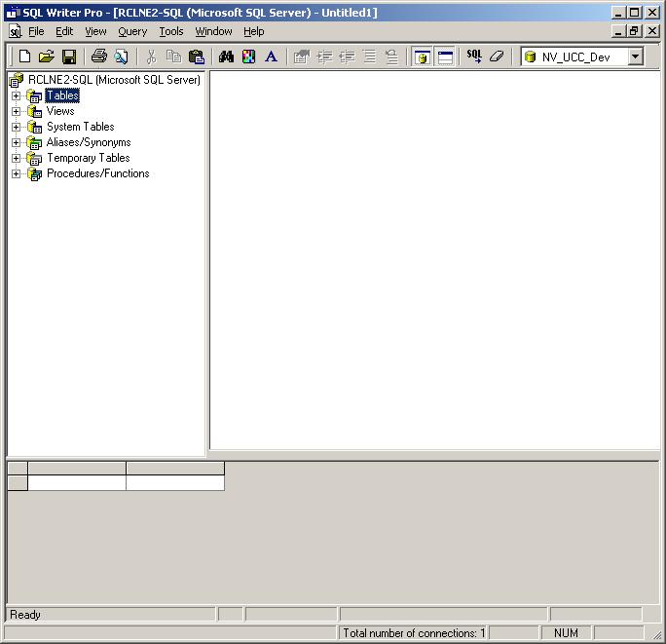Run the query with the SQL execute icon
The height and width of the screenshot is (644, 666).
(474, 57)
